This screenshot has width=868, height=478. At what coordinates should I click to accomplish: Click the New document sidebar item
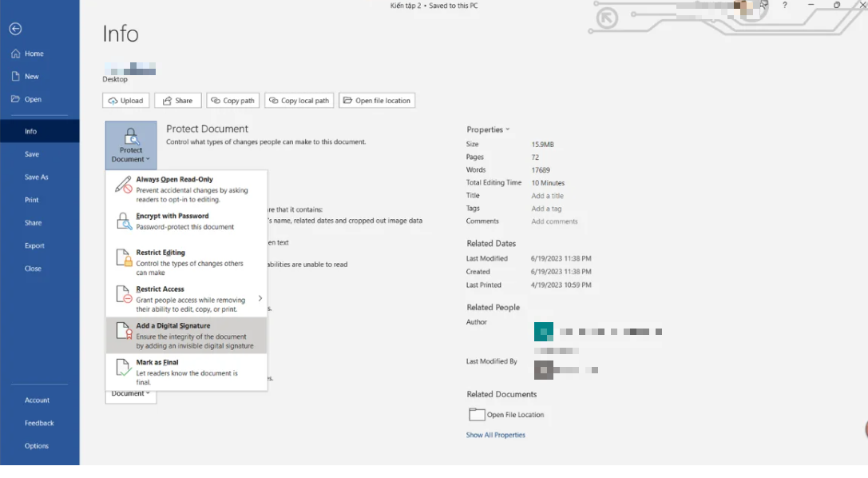click(x=39, y=77)
